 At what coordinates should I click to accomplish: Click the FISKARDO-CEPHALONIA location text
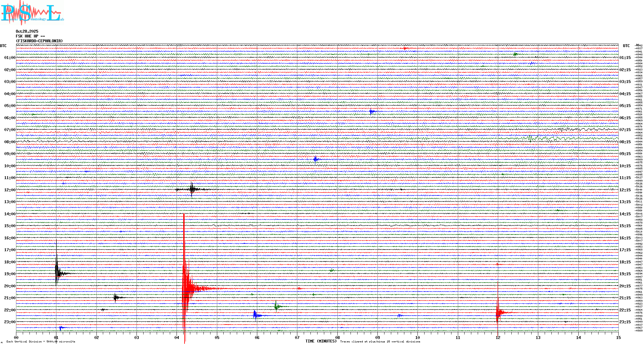(39, 41)
